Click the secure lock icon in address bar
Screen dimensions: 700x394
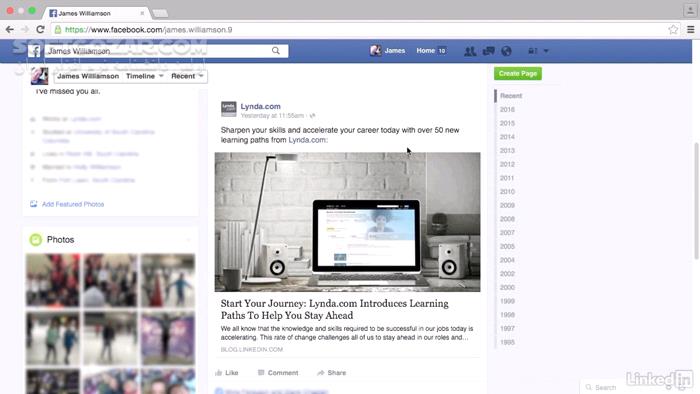click(x=58, y=30)
